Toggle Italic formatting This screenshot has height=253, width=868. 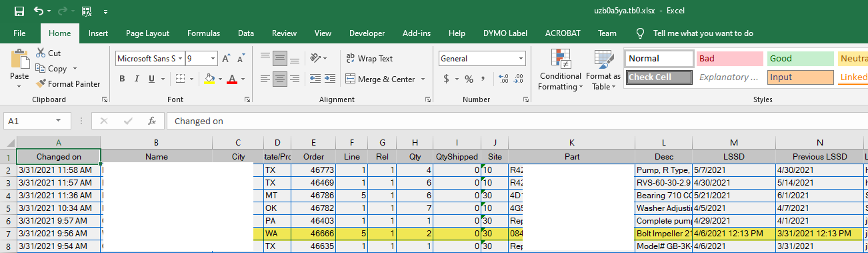pos(137,79)
